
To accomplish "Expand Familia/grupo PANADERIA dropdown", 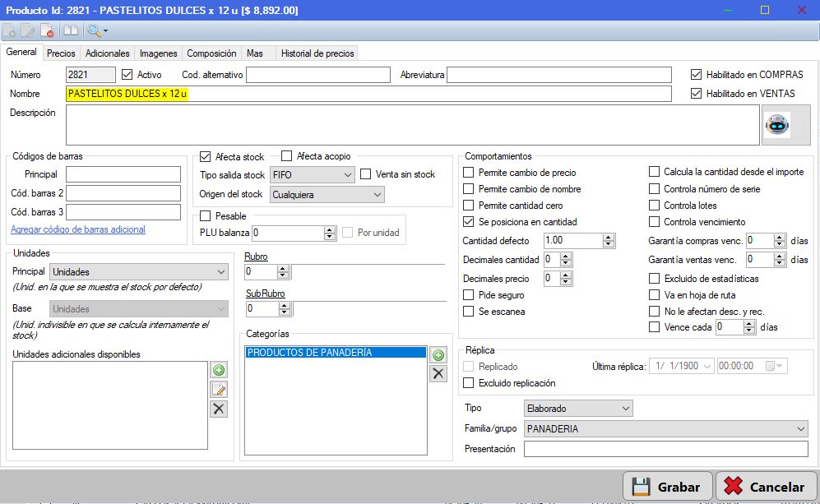I will [x=665, y=428].
